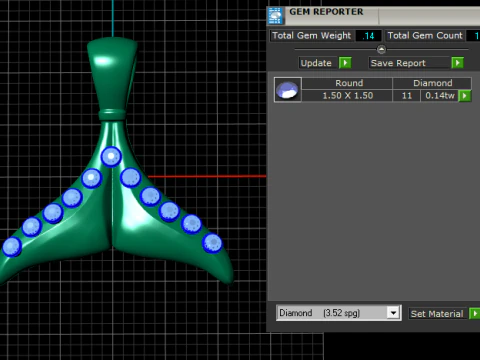Viewport: 480px width, 360px height.
Task: Open the Diamond (3.52 spg) material dropdown
Action: click(393, 313)
